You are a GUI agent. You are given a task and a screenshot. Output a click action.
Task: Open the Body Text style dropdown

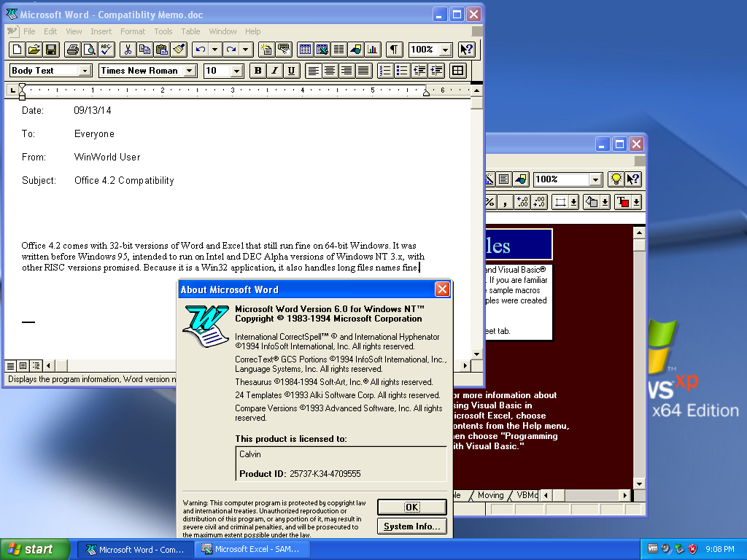point(85,71)
